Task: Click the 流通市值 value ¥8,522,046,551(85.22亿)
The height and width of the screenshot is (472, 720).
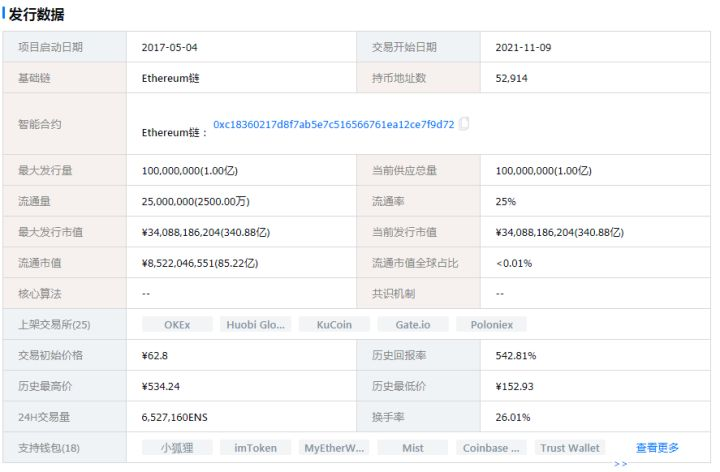Action: (x=200, y=263)
